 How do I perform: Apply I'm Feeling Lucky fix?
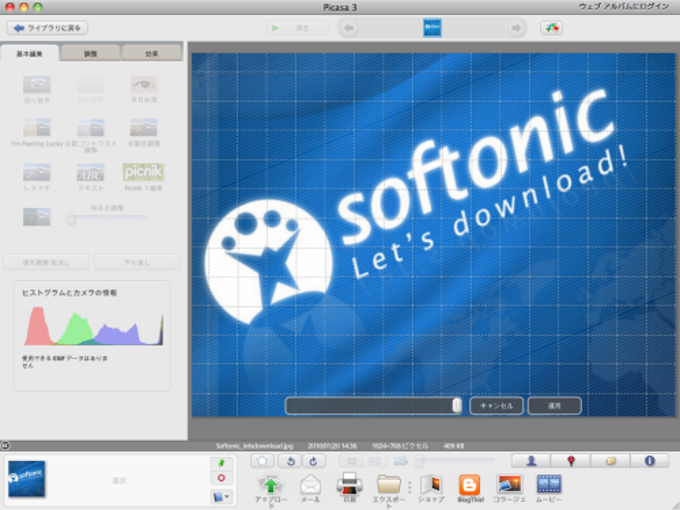pyautogui.click(x=36, y=128)
